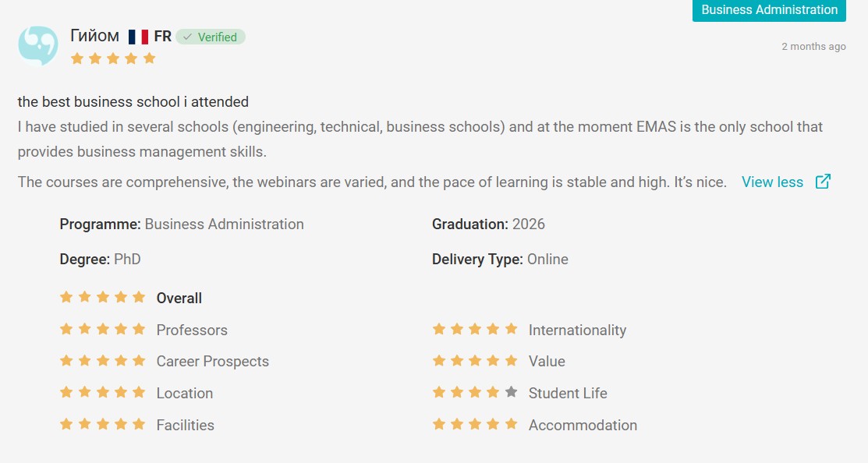
Task: Click the grey fifth star for Student Life
Action: coord(511,392)
